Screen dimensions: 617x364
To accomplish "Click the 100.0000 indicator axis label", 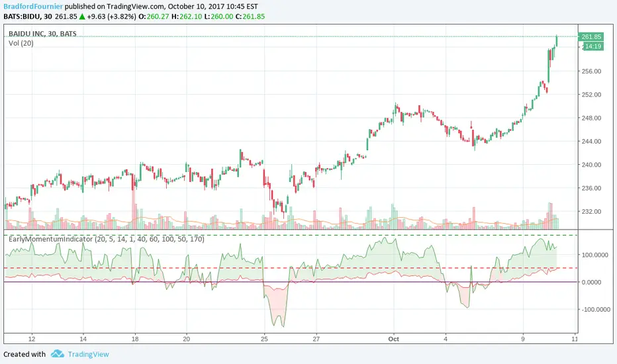I will coord(595,255).
